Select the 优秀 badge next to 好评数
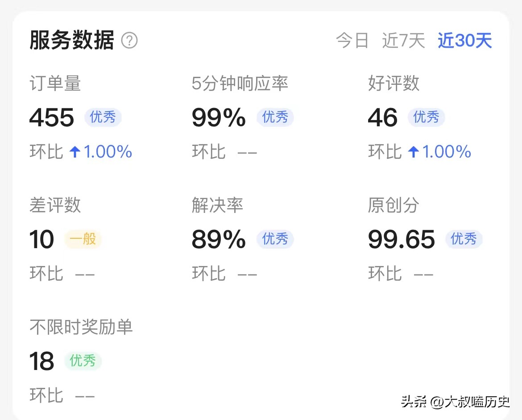The image size is (522, 420). (x=426, y=117)
